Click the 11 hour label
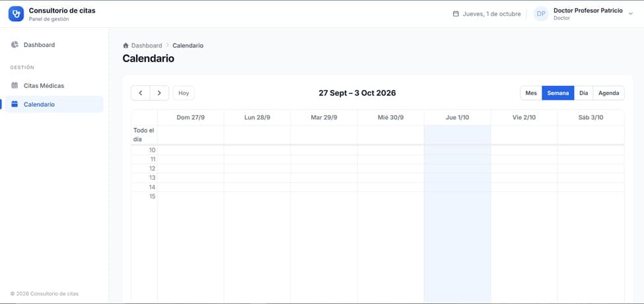Viewport: 644px width, 304px height. 153,159
